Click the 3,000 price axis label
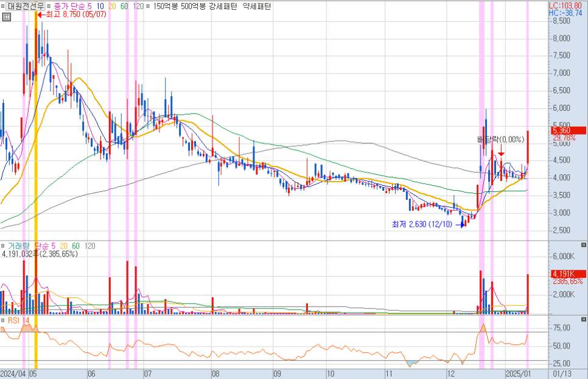This screenshot has width=588, height=379. pyautogui.click(x=562, y=213)
